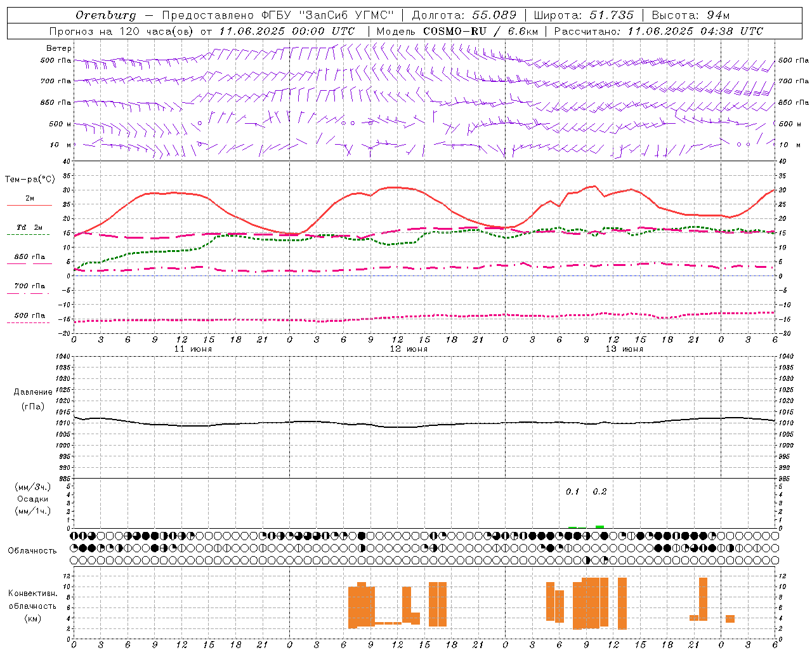812x650 pixels.
Task: Click the 'Высота: 94м' elevation value
Action: pyautogui.click(x=691, y=15)
